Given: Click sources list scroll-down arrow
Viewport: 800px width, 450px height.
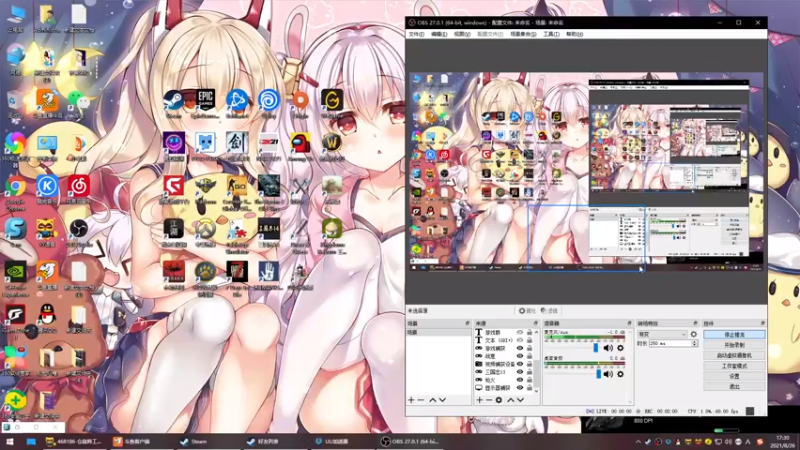Looking at the screenshot, I should point(536,391).
